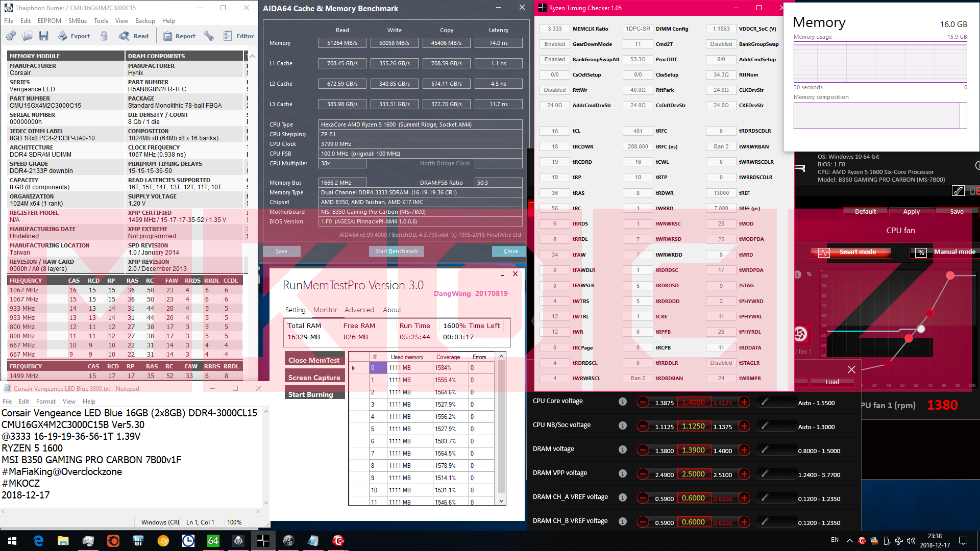
Task: Click Start Benchmark in AIDA64
Action: tap(397, 251)
